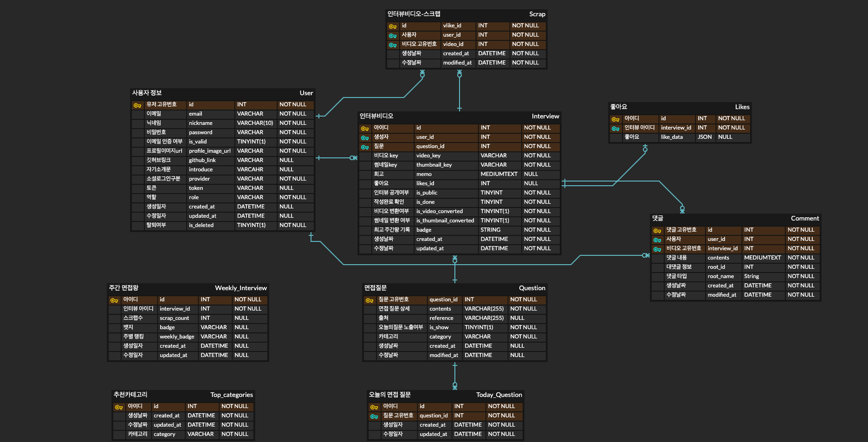The width and height of the screenshot is (868, 442).
Task: Click the primary key icon of Weekly_Interview id row
Action: click(114, 300)
